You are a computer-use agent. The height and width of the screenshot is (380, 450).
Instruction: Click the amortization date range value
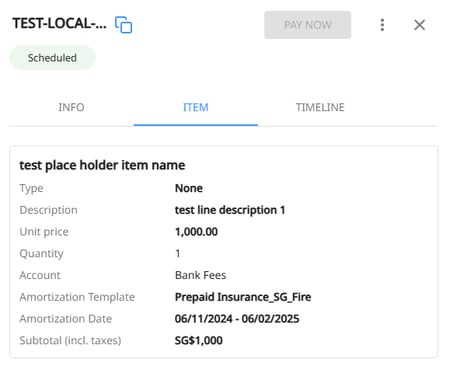(237, 319)
